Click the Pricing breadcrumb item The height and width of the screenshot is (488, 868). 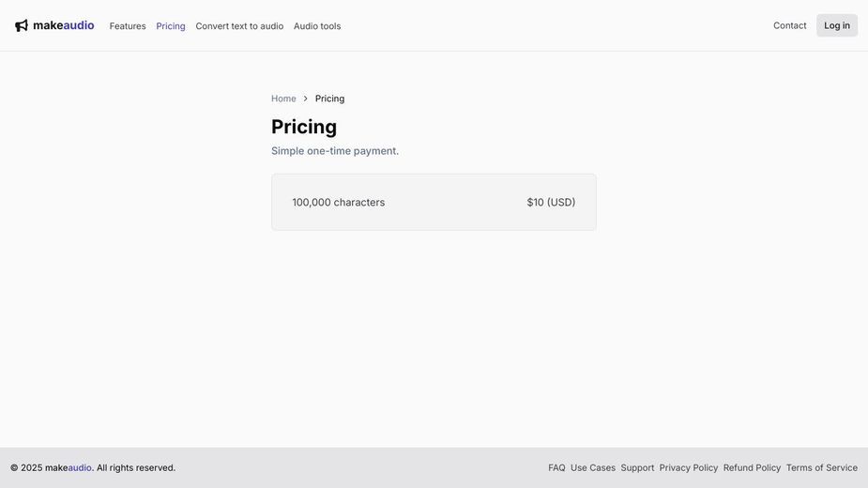pos(330,99)
